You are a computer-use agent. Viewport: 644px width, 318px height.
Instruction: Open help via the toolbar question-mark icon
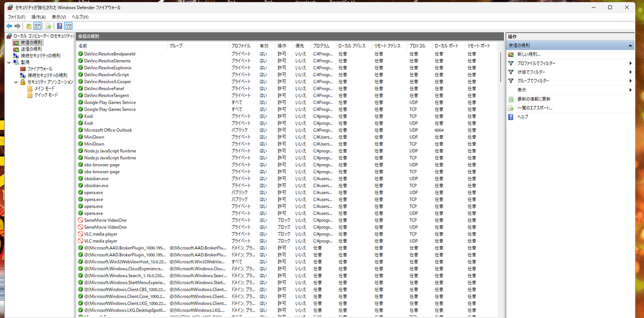click(x=60, y=26)
